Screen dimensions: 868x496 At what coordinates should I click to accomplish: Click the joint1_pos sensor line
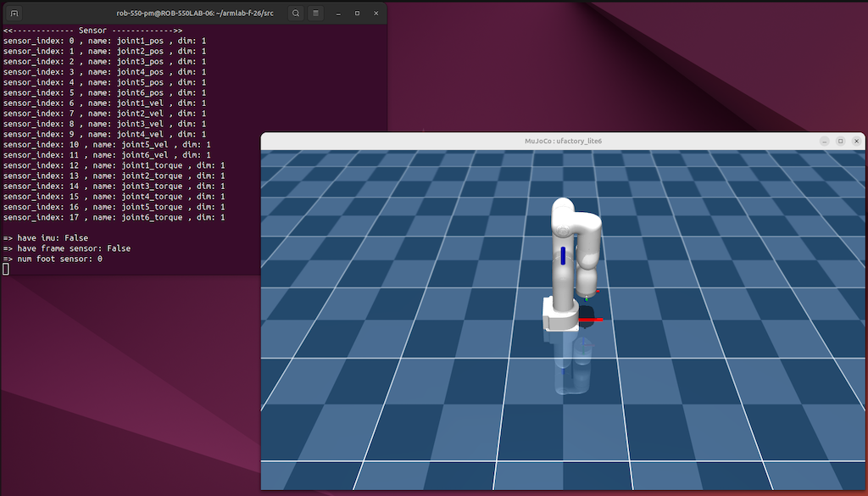pyautogui.click(x=104, y=41)
